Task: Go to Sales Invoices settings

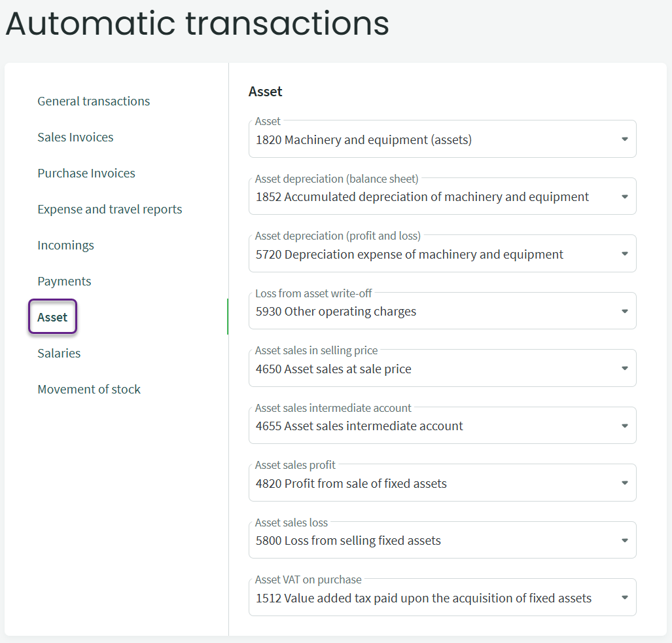Action: tap(75, 138)
